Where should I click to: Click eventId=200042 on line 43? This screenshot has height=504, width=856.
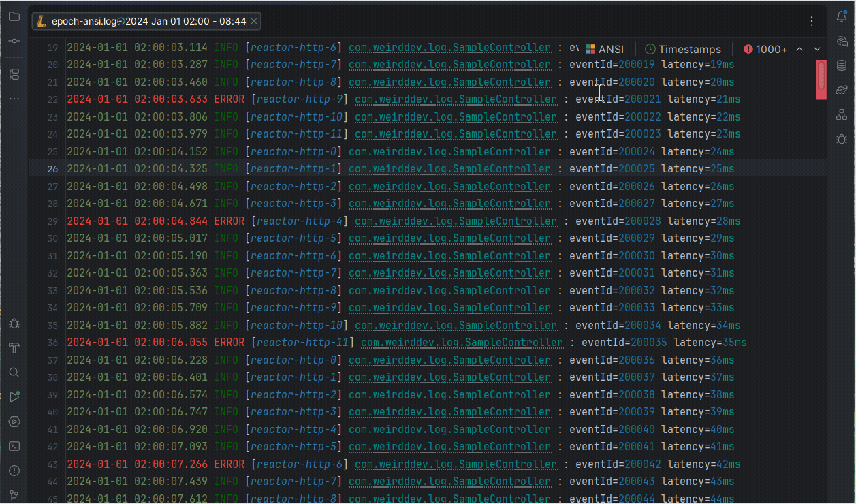[x=618, y=464]
